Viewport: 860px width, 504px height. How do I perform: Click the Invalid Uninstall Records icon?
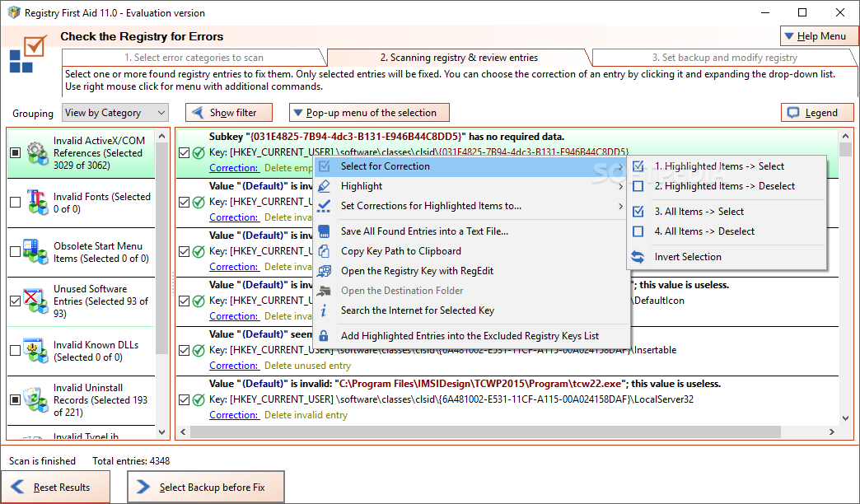point(36,399)
